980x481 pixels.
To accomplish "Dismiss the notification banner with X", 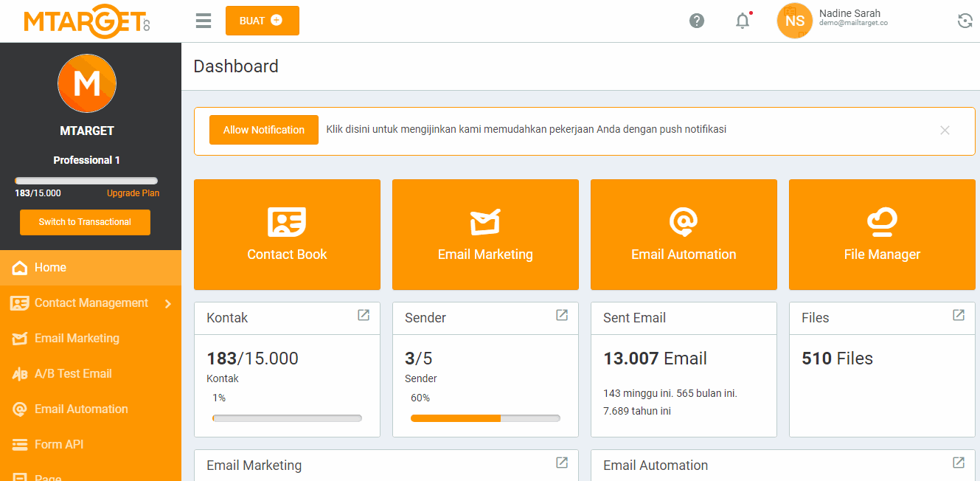I will 945,130.
